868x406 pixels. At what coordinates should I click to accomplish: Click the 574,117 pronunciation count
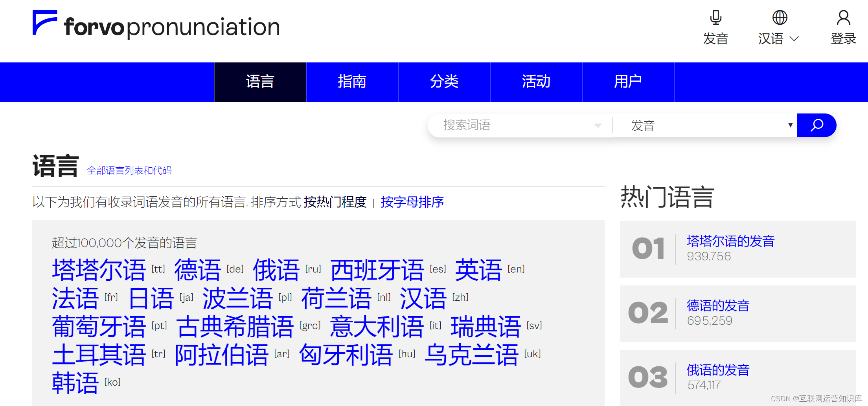704,385
